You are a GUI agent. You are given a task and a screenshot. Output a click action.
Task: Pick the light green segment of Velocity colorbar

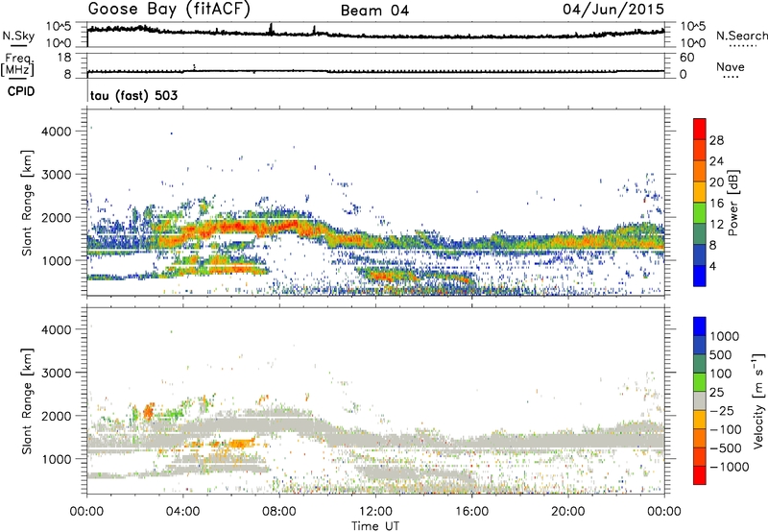(700, 381)
